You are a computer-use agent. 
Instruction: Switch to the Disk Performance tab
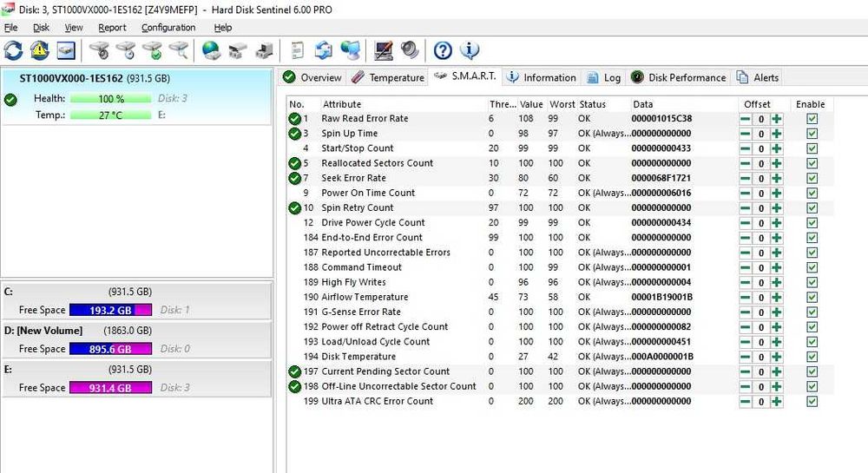[x=679, y=77]
